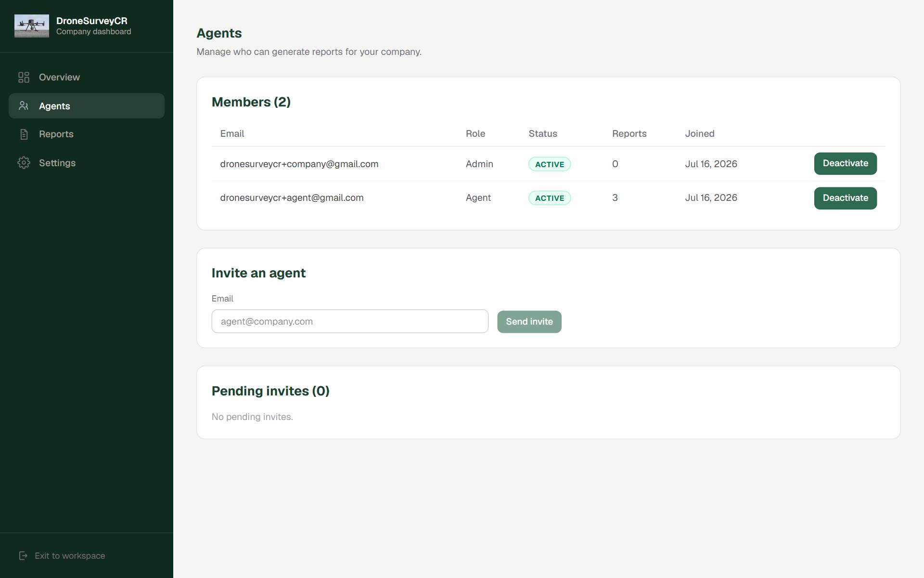Deactivate the dronesurveycr+company@gmail.com admin

point(846,163)
